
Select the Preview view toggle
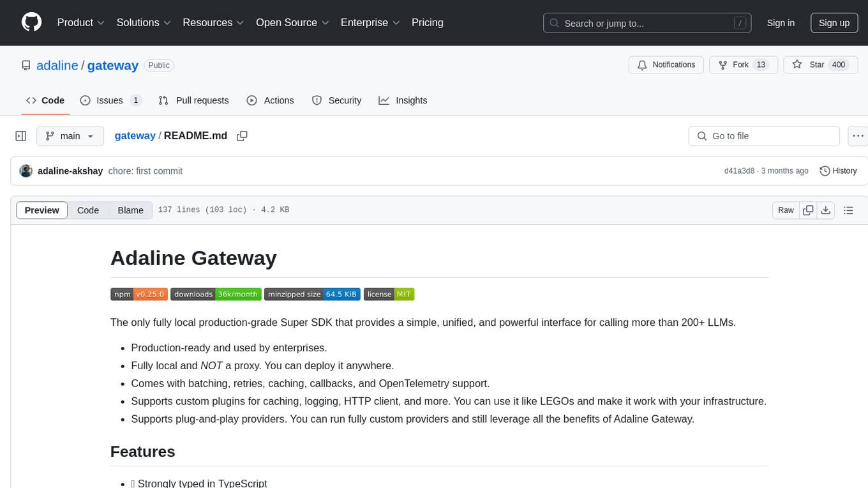(42, 210)
